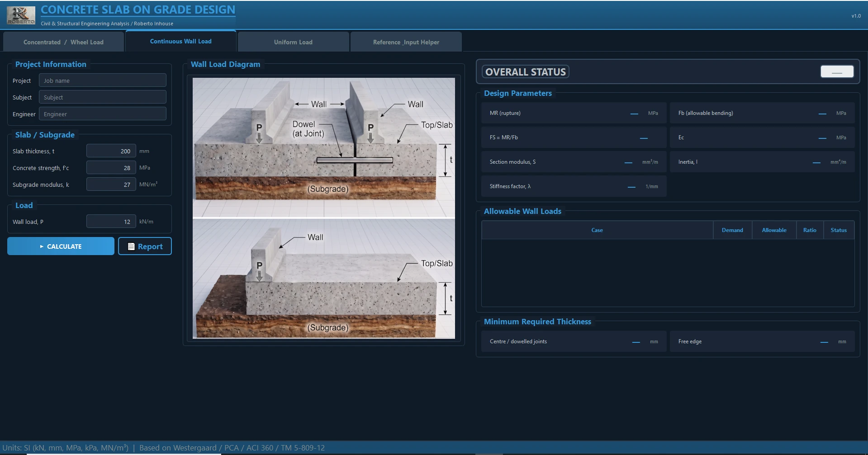
Task: Select the Continuous Wall Load tab
Action: point(181,41)
